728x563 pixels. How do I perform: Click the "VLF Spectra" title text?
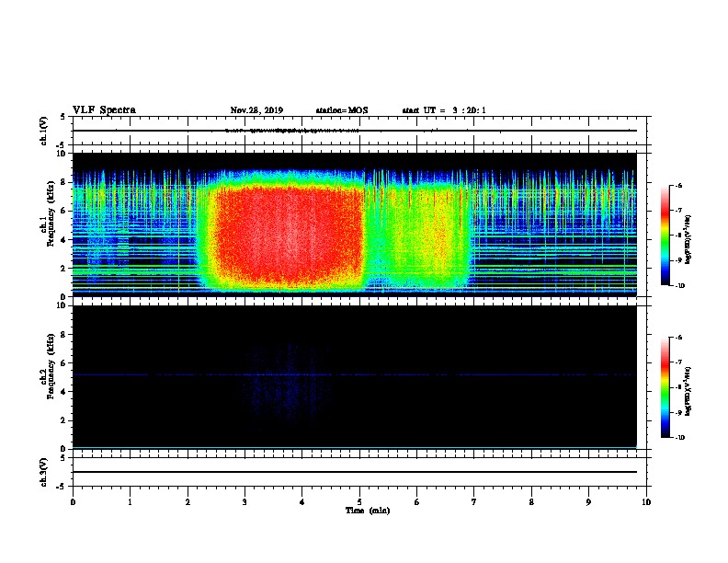tap(104, 110)
